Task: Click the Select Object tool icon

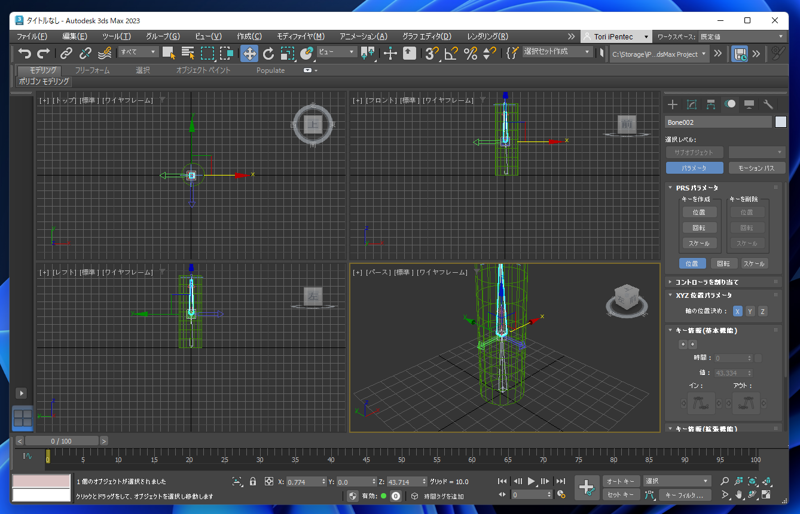Action: click(169, 53)
